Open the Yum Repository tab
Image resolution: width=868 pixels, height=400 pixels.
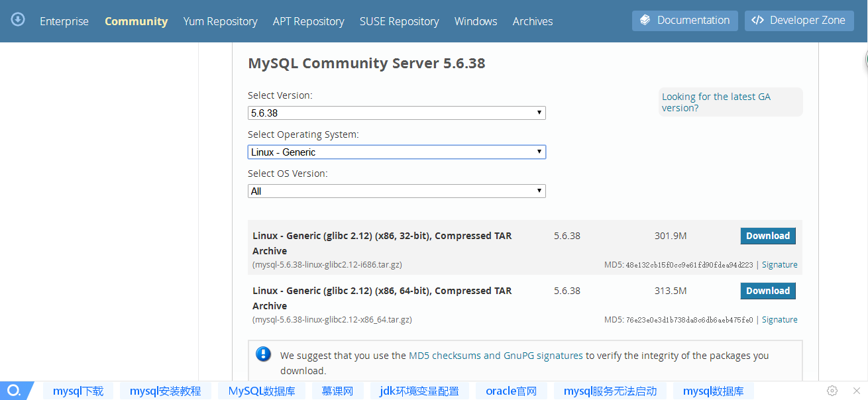click(220, 21)
